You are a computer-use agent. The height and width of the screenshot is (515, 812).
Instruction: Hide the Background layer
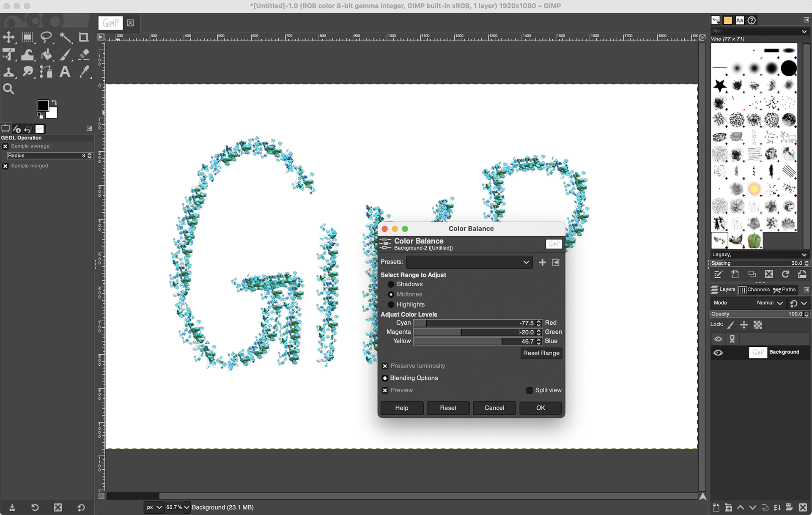[x=718, y=352]
